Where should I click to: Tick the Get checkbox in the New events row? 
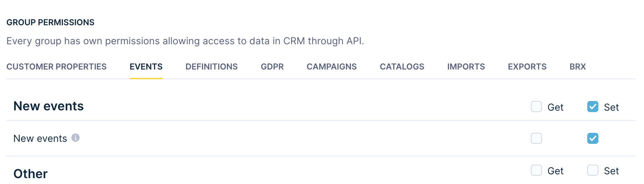(536, 138)
